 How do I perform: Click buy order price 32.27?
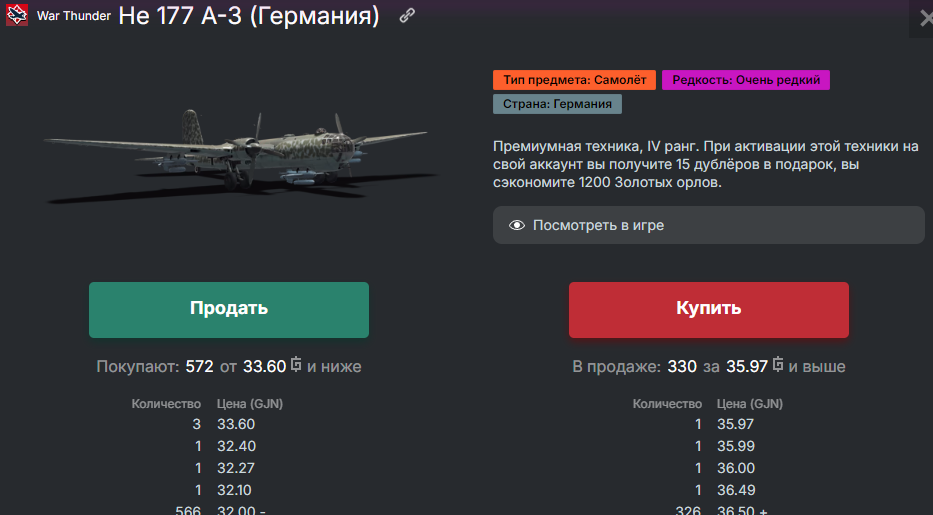tap(236, 468)
